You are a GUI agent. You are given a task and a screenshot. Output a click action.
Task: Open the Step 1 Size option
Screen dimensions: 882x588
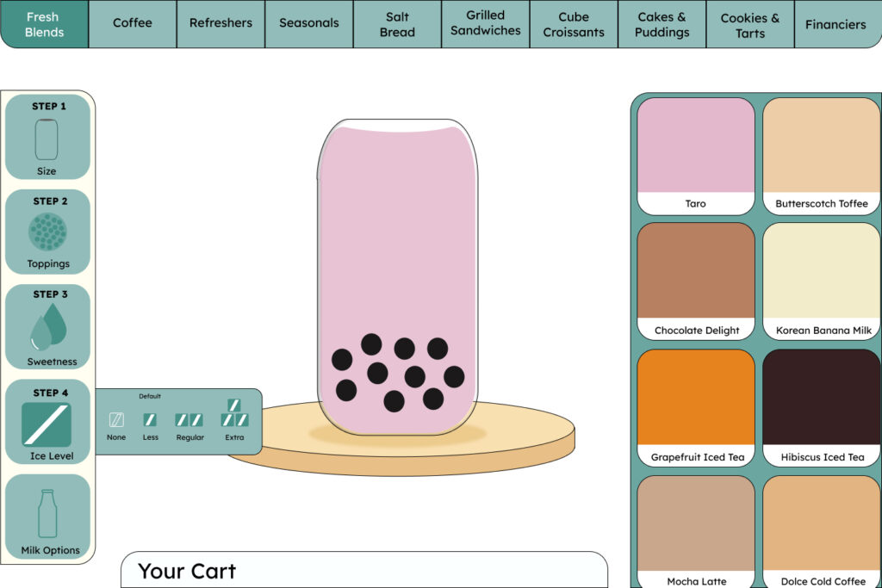pyautogui.click(x=47, y=138)
